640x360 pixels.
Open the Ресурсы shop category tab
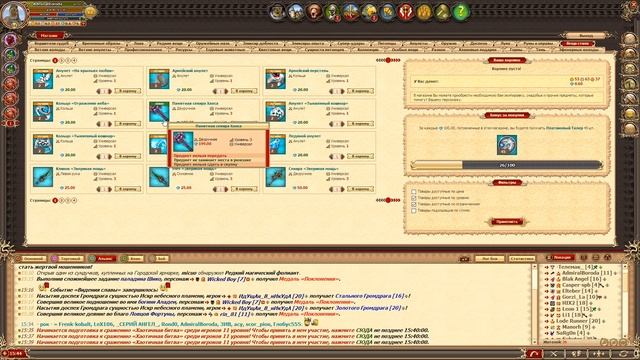tap(184, 50)
